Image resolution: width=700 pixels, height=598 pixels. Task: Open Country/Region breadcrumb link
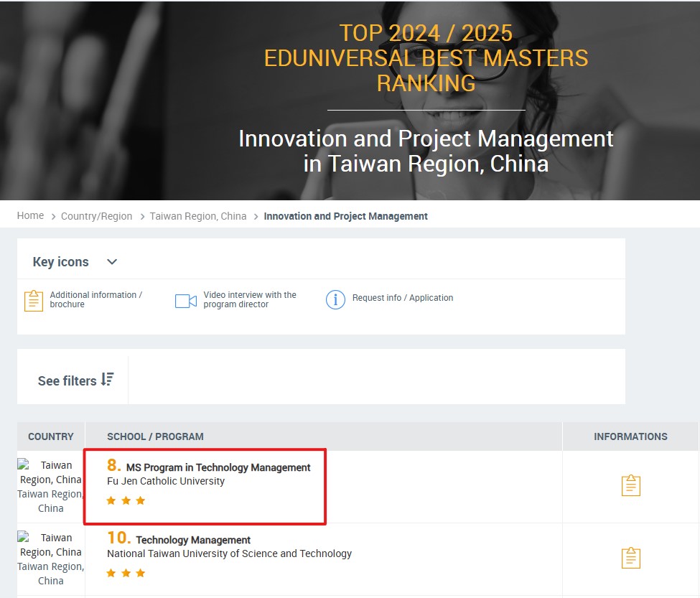tap(96, 216)
